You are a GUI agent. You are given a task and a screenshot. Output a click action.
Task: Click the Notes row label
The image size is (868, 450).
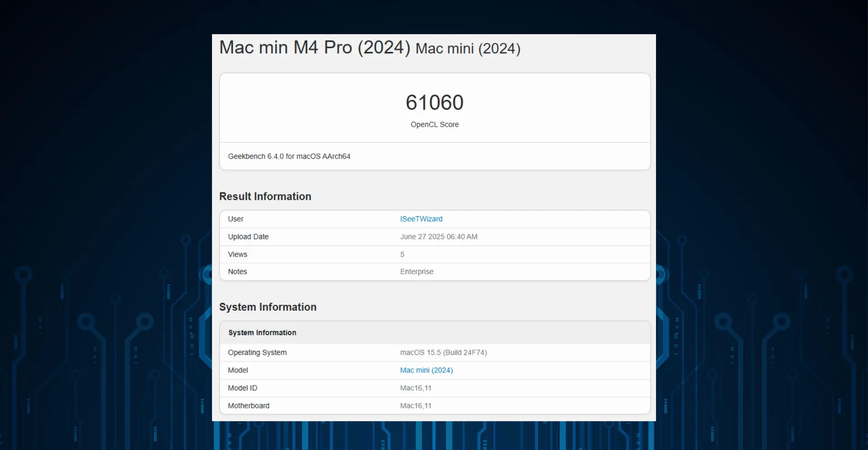[237, 272]
